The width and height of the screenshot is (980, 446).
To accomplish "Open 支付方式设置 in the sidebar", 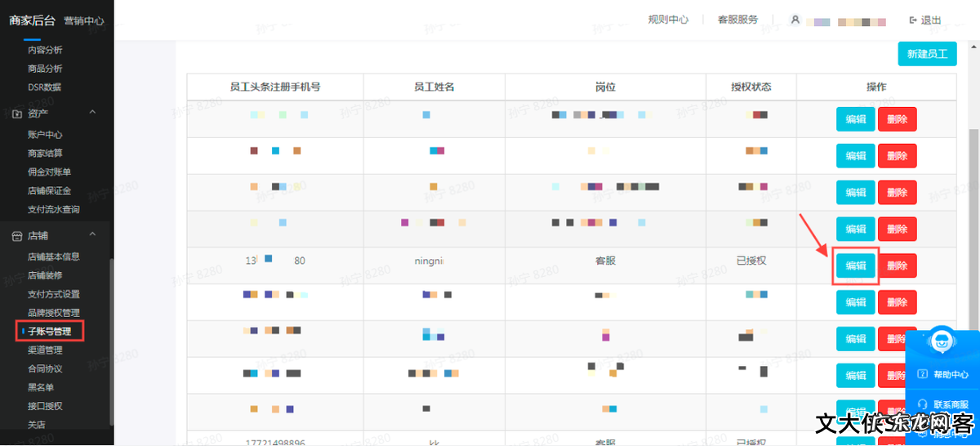I will pos(54,294).
